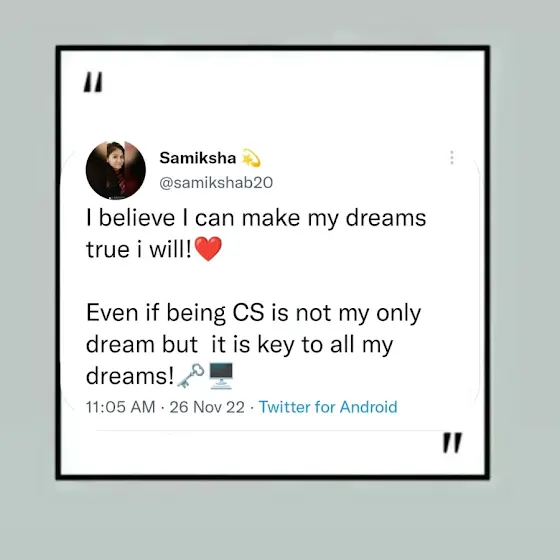Click the text 'true i will!'
560x560 pixels.
139,249
